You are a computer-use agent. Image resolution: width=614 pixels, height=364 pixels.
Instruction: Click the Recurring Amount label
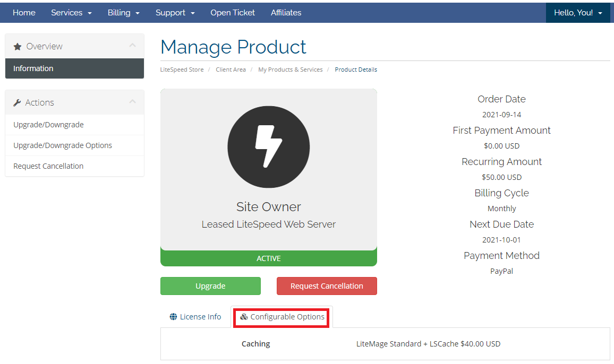(x=501, y=162)
